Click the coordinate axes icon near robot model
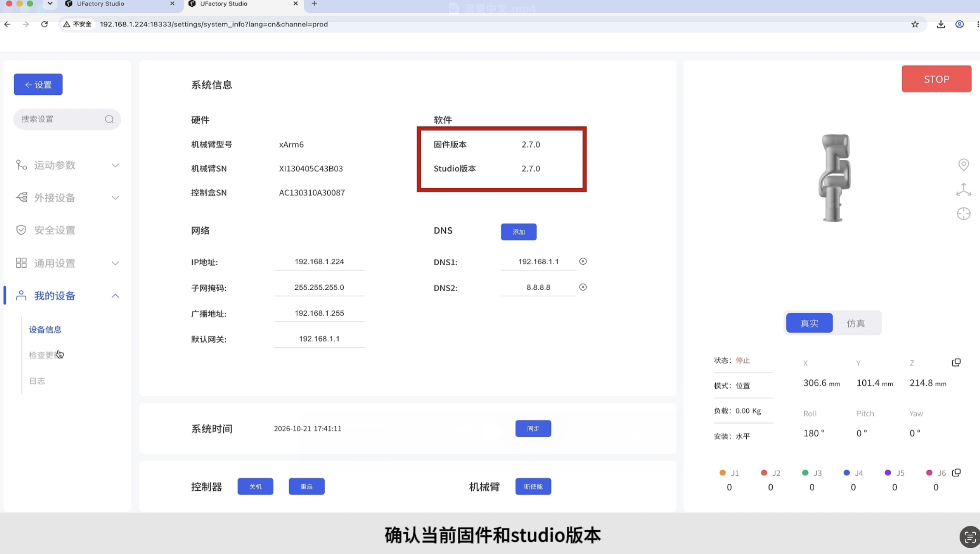 pyautogui.click(x=963, y=189)
